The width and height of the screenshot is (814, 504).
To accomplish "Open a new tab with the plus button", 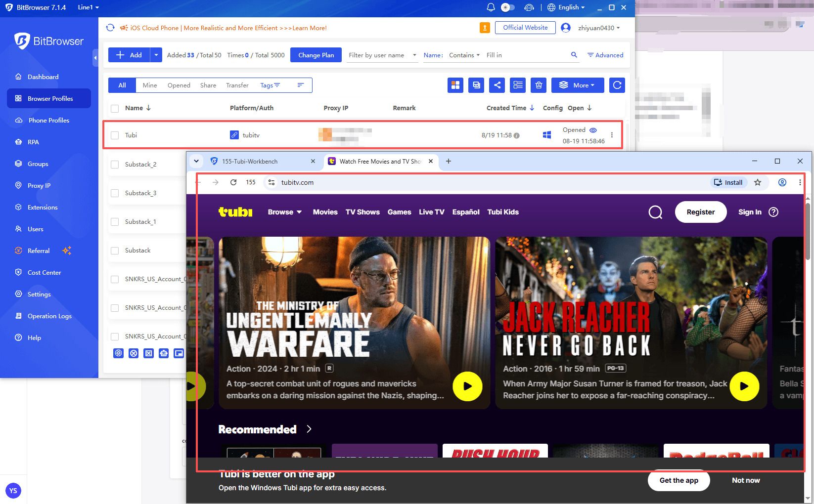I will click(x=449, y=161).
